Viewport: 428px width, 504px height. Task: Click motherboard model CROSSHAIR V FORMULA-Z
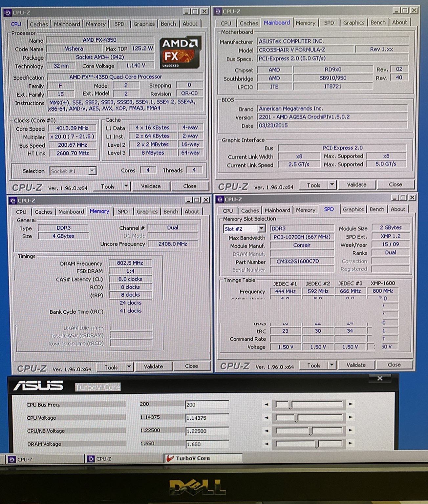306,50
